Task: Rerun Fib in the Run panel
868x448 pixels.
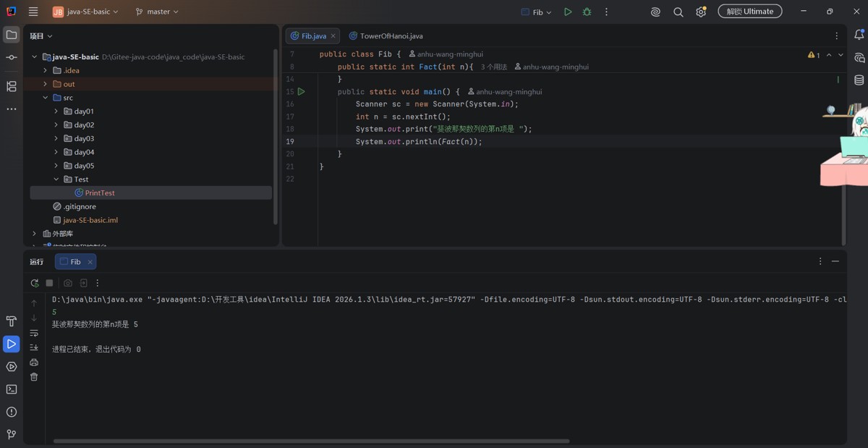Action: [35, 283]
